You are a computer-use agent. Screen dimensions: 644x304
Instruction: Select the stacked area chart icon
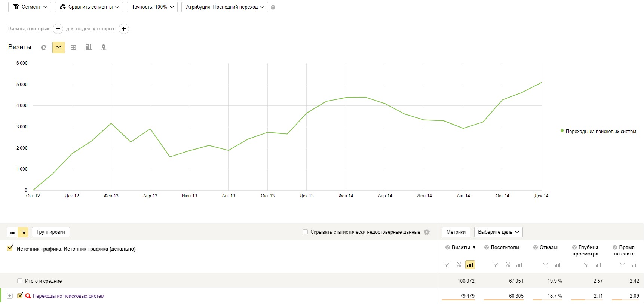[74, 47]
